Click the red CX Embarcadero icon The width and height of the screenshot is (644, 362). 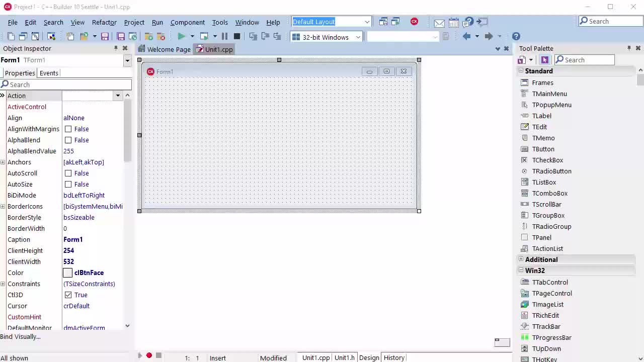coord(414,21)
